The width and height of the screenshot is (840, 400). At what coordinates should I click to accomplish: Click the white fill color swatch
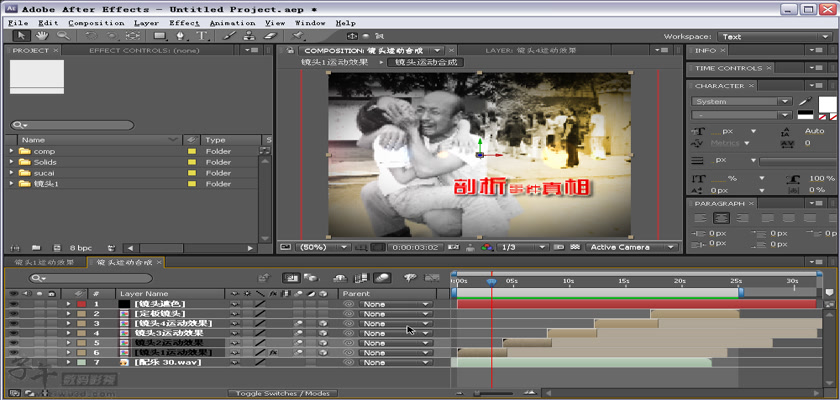click(827, 105)
